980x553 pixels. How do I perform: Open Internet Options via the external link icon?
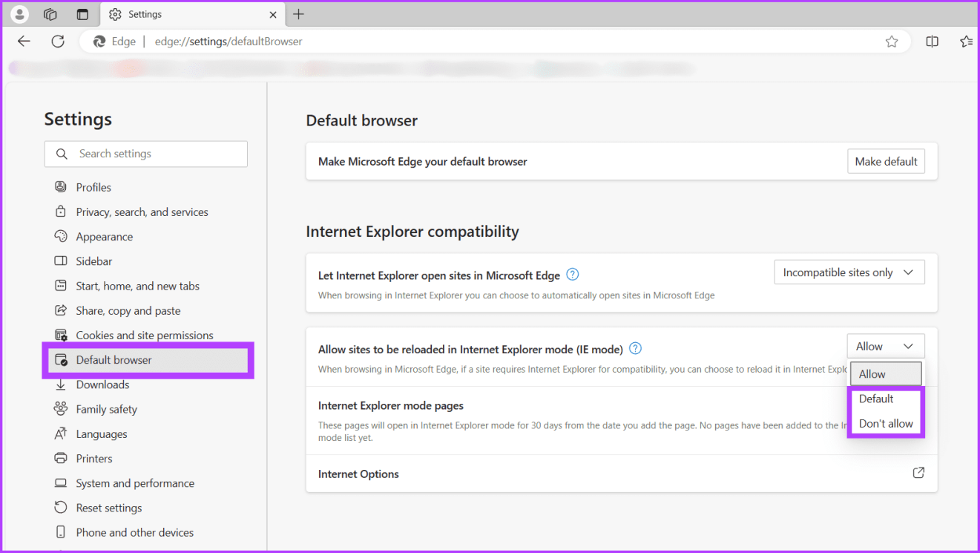coord(918,473)
